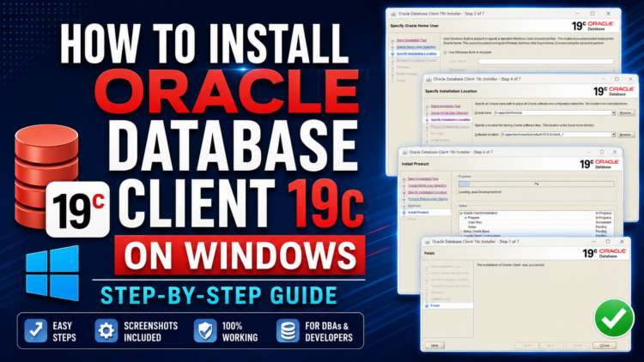Open the Software location dropdown arrow

(x=613, y=135)
